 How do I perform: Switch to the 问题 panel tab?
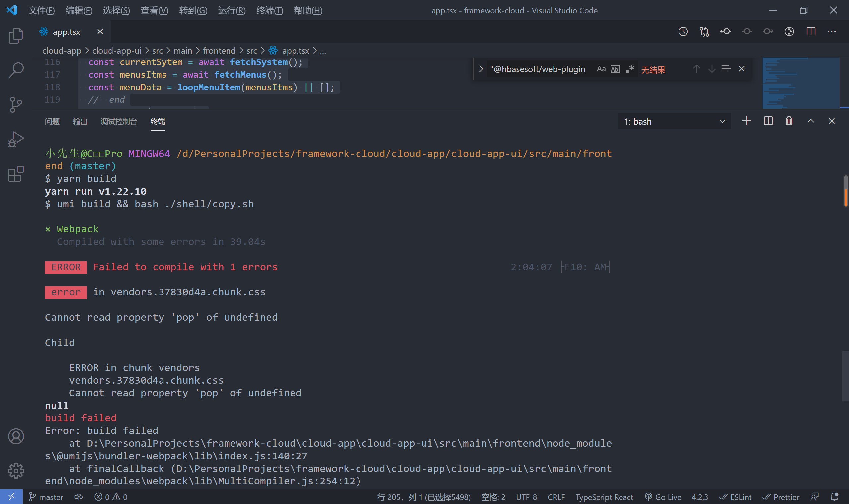[x=52, y=122]
